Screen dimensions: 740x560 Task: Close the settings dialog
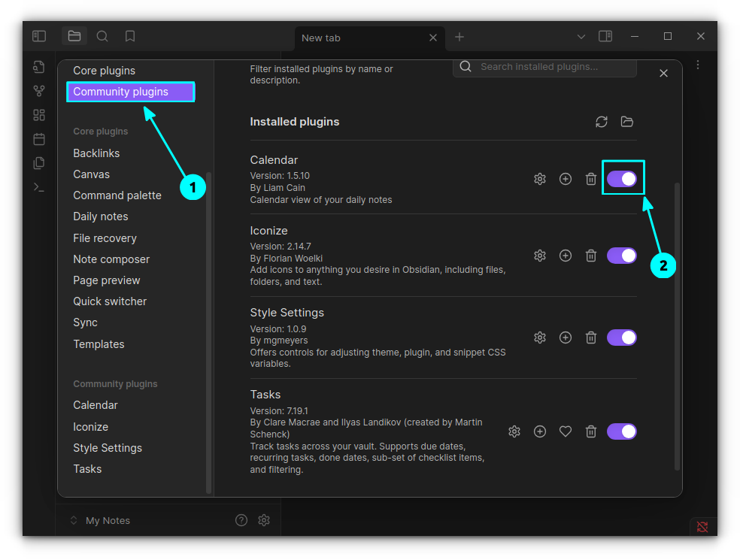663,73
